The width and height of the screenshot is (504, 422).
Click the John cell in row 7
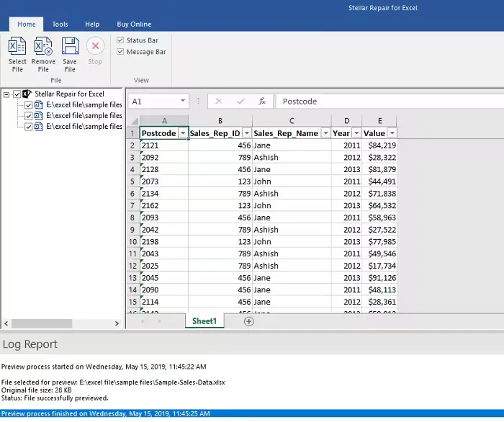click(x=292, y=205)
